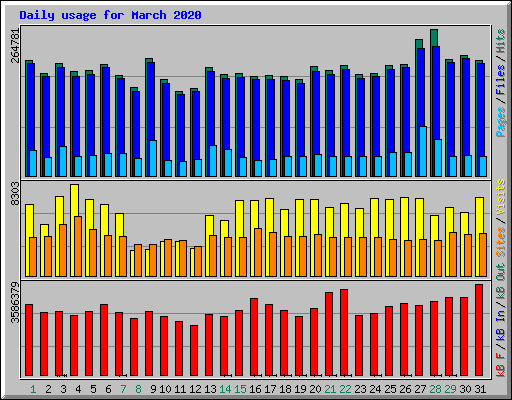Click the red kB bar for day 1
The image size is (512, 400).
(x=29, y=340)
